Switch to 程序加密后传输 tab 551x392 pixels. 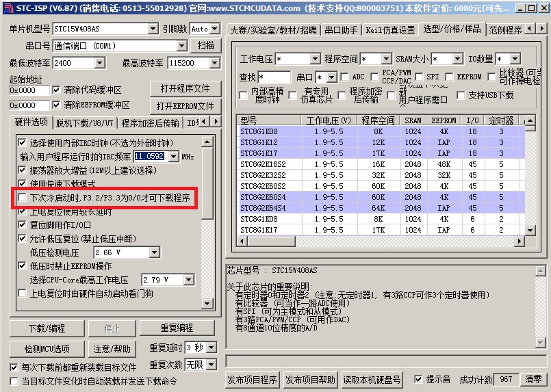(x=151, y=123)
